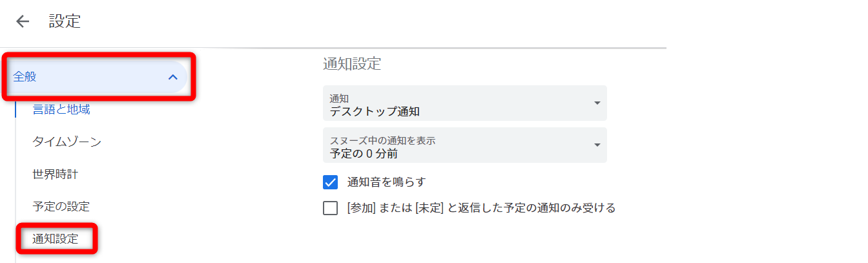The width and height of the screenshot is (868, 263).
Task: Open 言語と地域 settings
Action: tap(61, 109)
